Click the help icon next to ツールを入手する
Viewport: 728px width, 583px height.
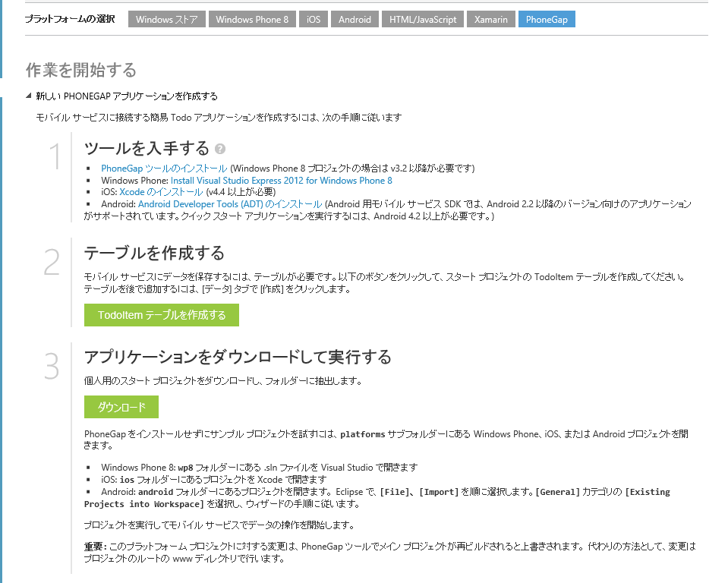220,149
